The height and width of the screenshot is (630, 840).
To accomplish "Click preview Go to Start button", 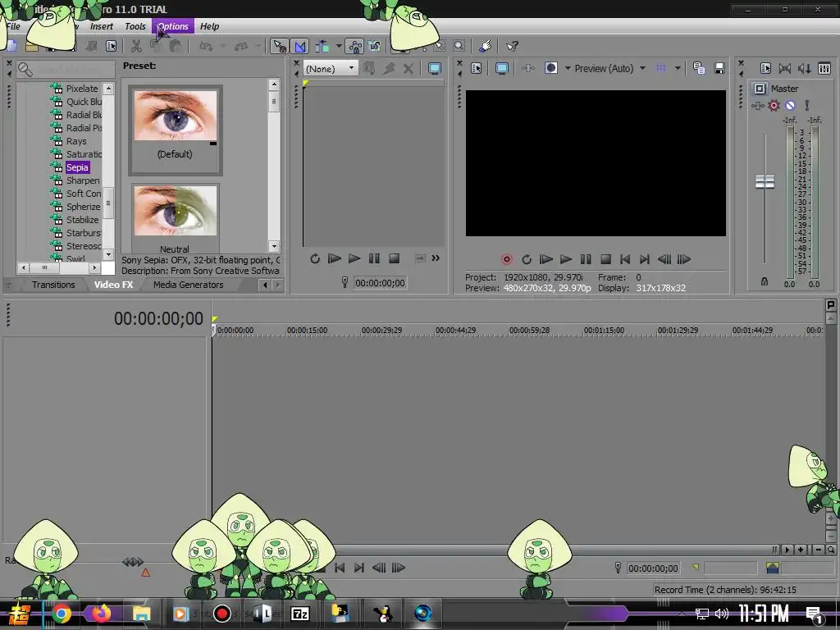I will click(x=624, y=259).
